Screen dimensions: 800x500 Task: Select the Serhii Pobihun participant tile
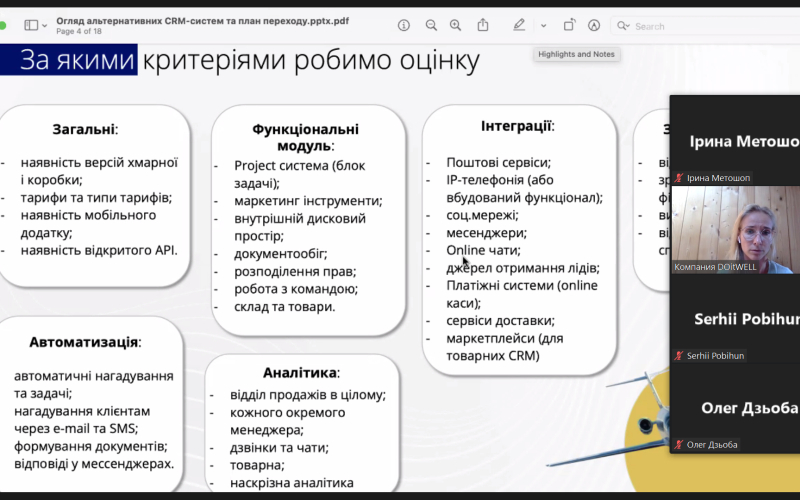click(735, 318)
